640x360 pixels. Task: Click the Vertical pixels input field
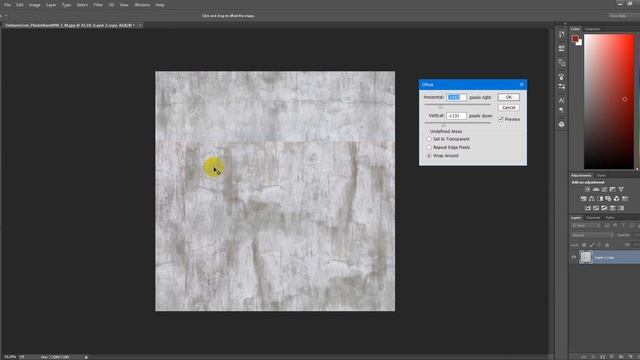[456, 116]
